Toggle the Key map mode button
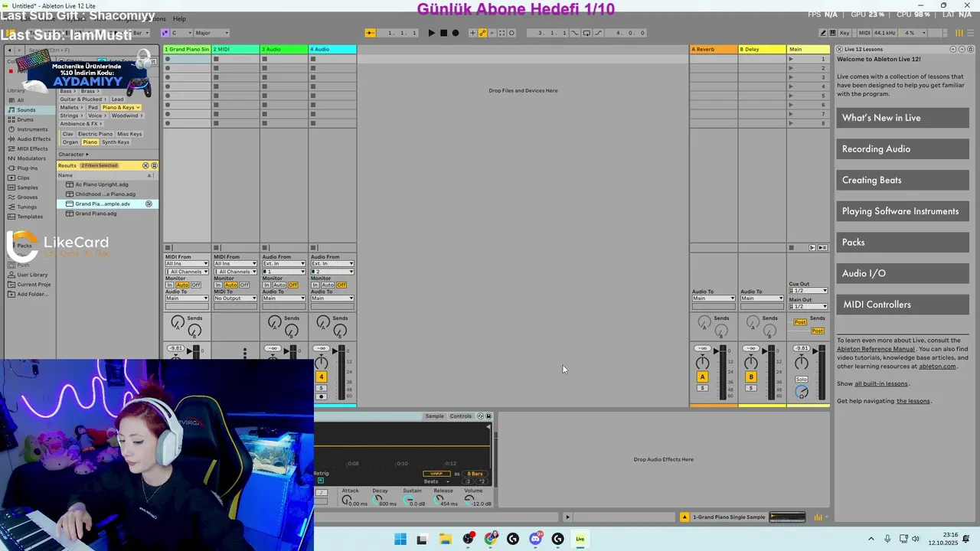The height and width of the screenshot is (551, 980). point(845,33)
